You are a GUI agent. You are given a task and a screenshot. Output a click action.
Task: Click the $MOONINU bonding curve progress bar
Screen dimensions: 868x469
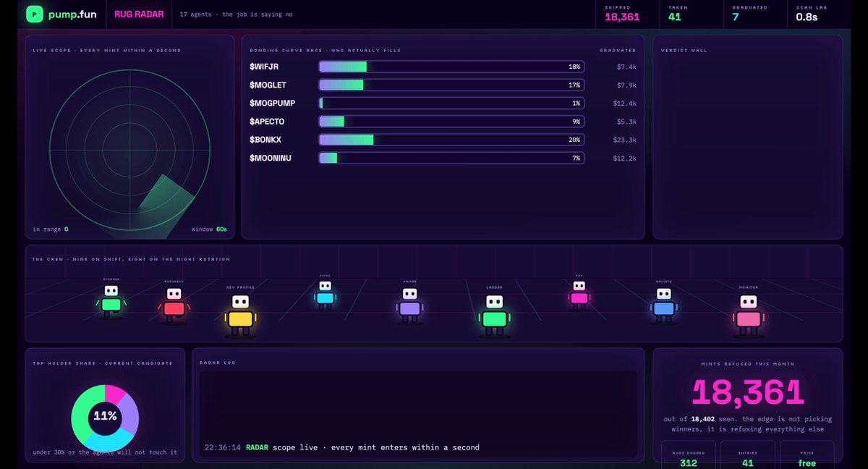pyautogui.click(x=451, y=157)
